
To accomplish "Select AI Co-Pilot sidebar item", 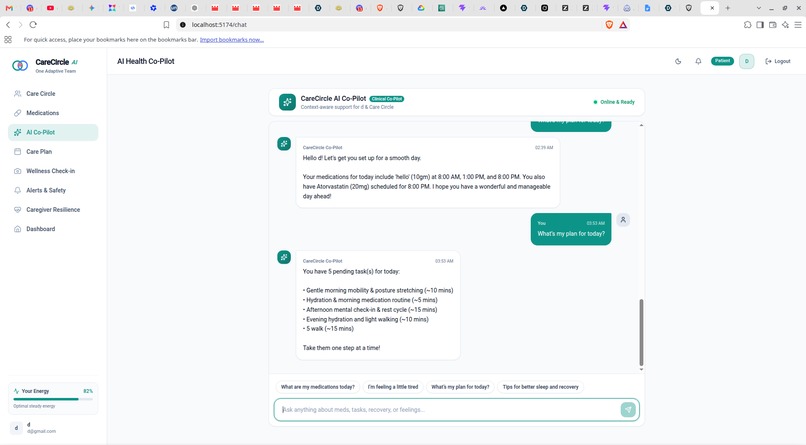I will [53, 132].
